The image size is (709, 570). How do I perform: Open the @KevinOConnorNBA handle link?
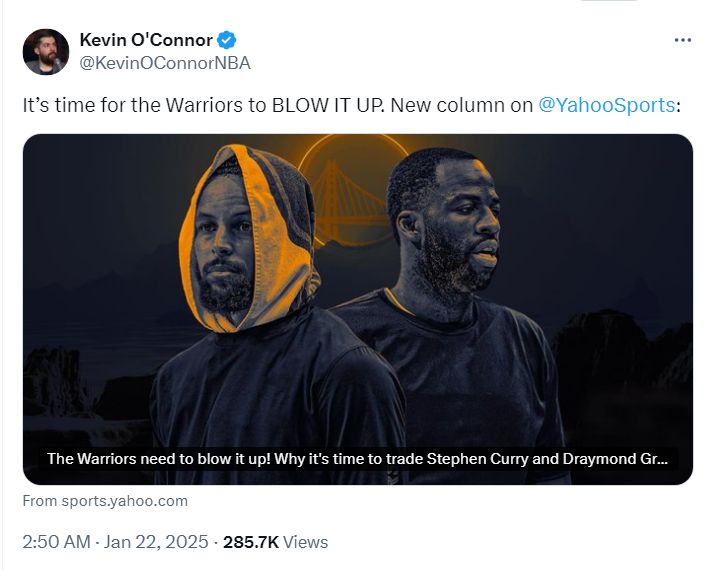(165, 63)
